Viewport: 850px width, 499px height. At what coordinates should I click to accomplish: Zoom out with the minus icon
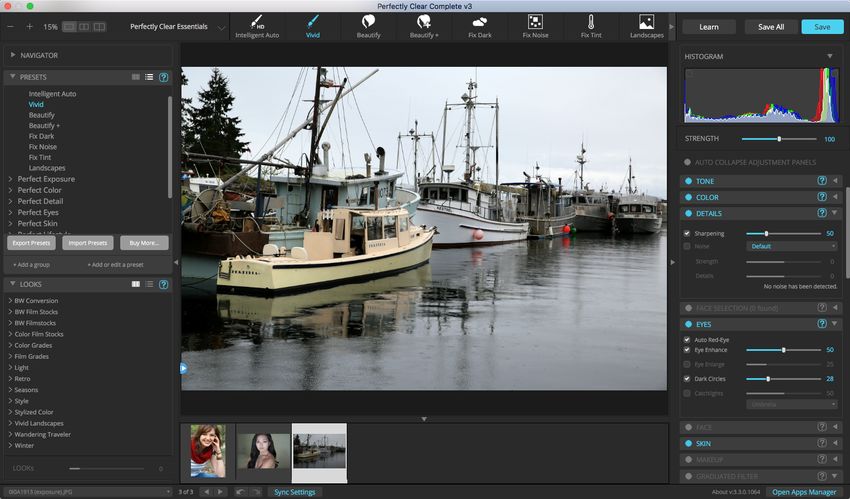tap(10, 27)
